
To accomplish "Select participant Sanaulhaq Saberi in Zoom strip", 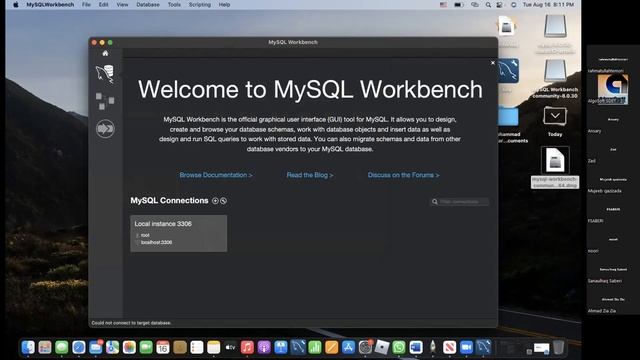I will 613,275.
